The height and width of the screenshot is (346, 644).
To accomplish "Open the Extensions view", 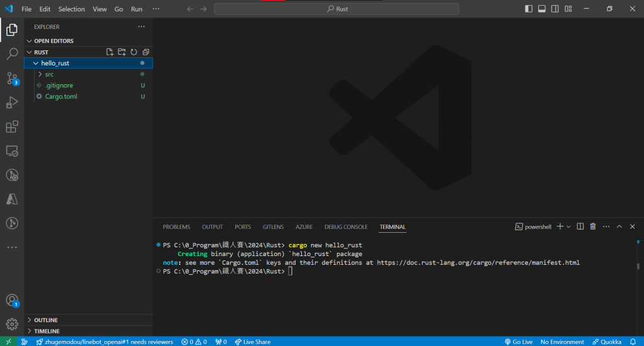I will [12, 126].
